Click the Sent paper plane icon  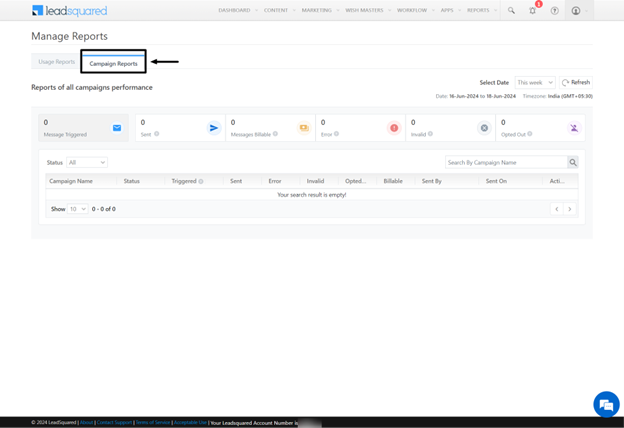[213, 128]
